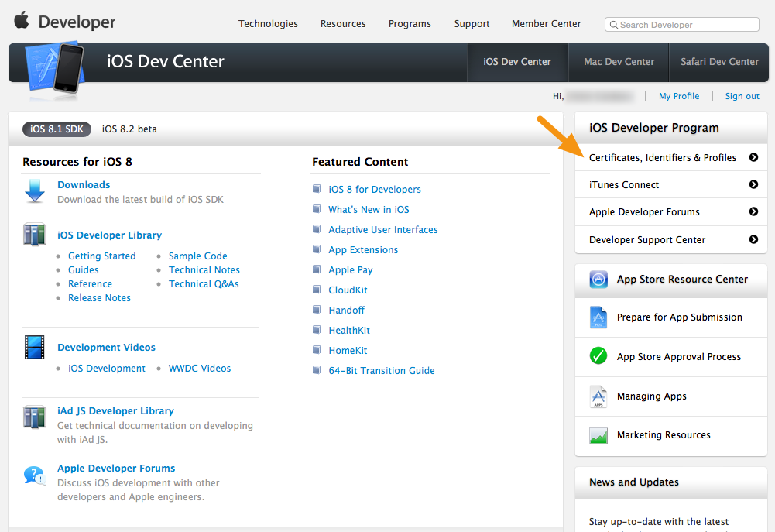This screenshot has width=775, height=532.
Task: Click arrow next to Developer Support Center
Action: 753,239
